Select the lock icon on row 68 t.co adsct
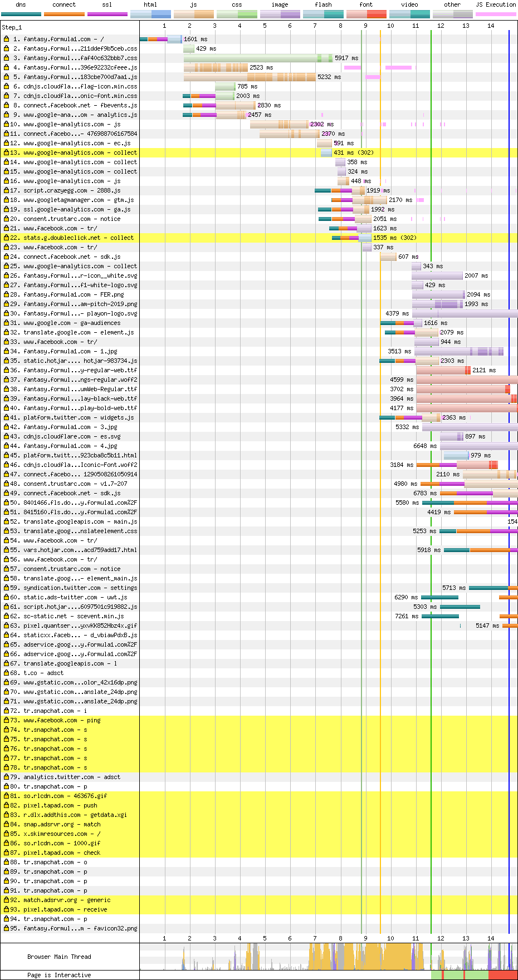 [x=7, y=673]
